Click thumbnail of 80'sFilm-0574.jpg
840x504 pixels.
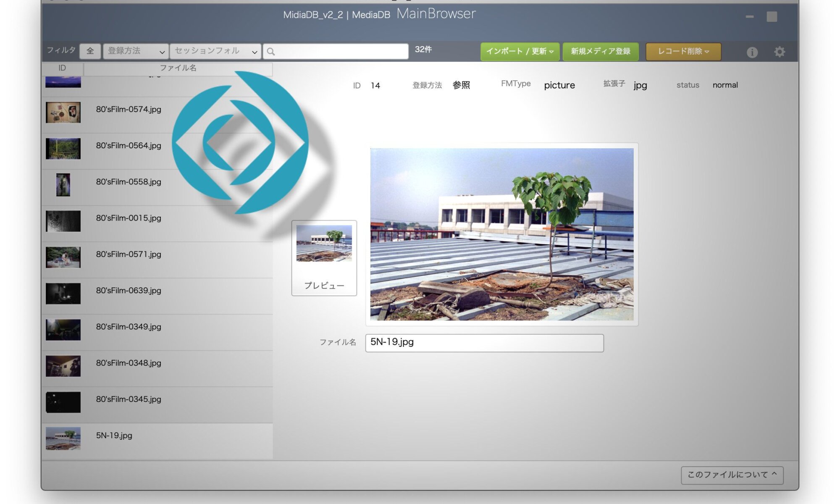click(63, 113)
